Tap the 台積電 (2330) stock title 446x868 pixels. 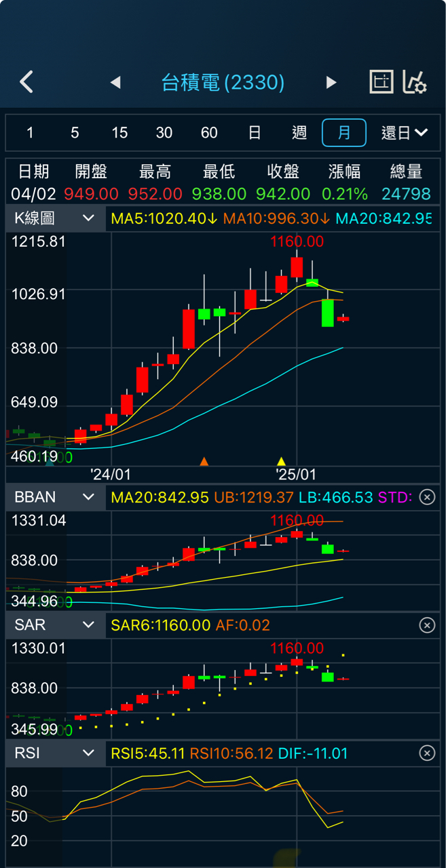coord(223,83)
